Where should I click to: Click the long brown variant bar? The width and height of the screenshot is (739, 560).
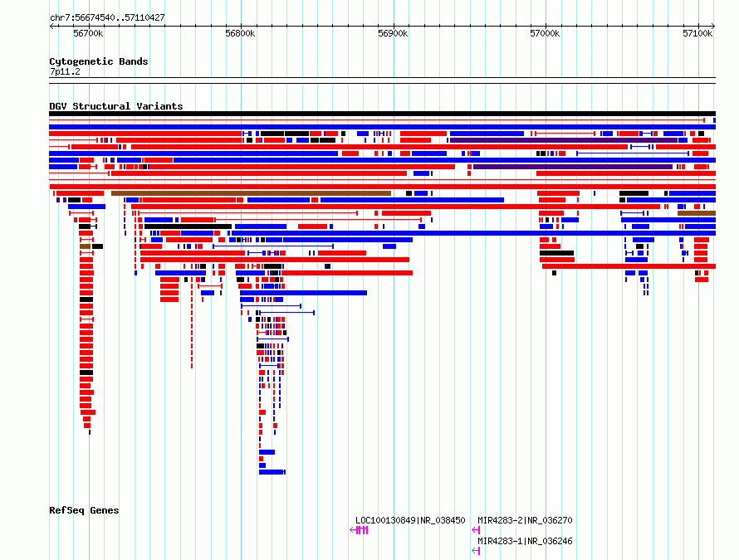click(252, 193)
